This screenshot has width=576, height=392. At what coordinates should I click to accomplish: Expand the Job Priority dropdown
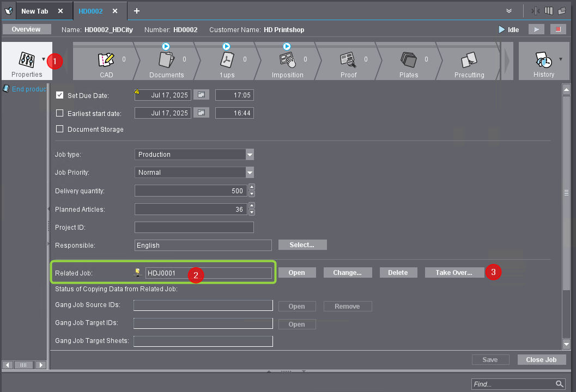click(250, 173)
